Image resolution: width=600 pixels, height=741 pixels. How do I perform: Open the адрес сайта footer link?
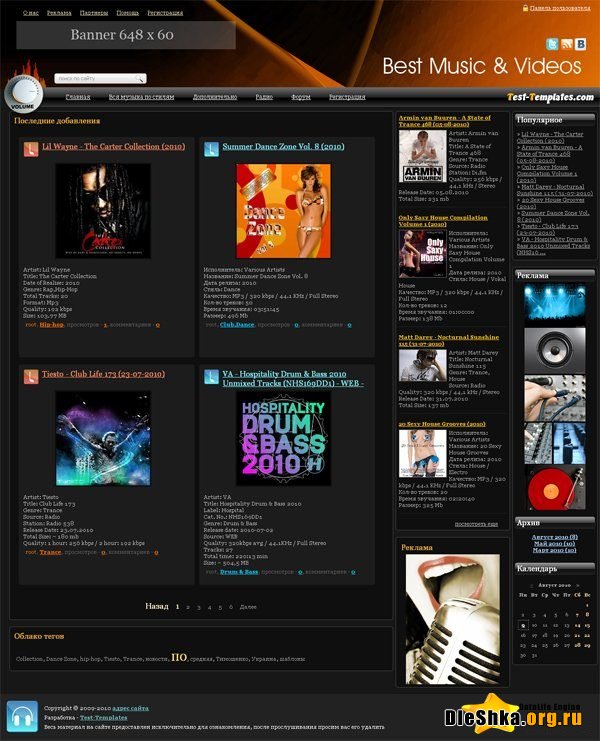[130, 708]
